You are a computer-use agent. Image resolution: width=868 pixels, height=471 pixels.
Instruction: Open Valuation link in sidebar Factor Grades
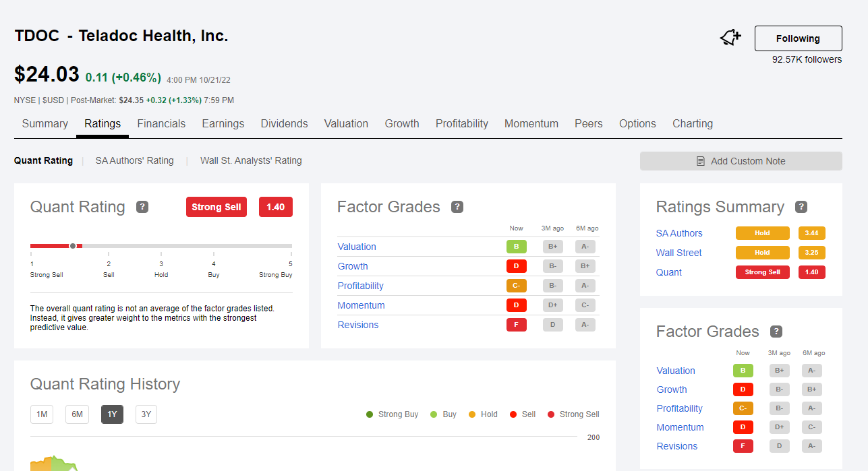tap(676, 371)
